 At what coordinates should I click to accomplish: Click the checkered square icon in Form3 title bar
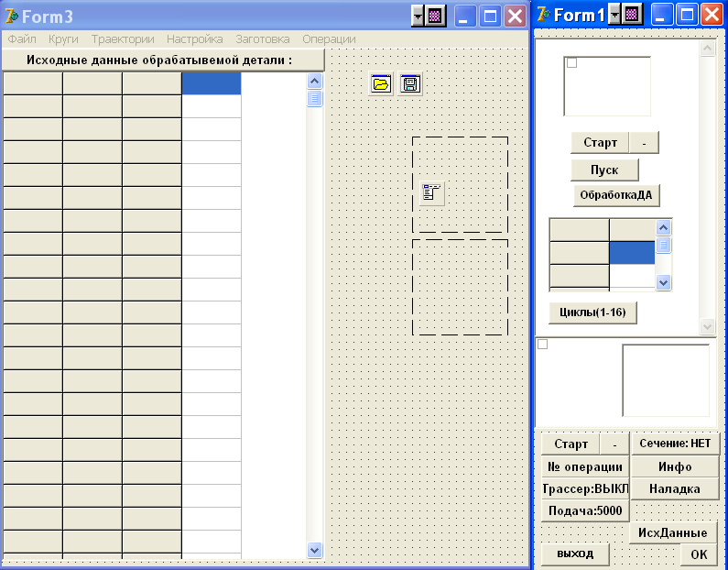click(435, 16)
